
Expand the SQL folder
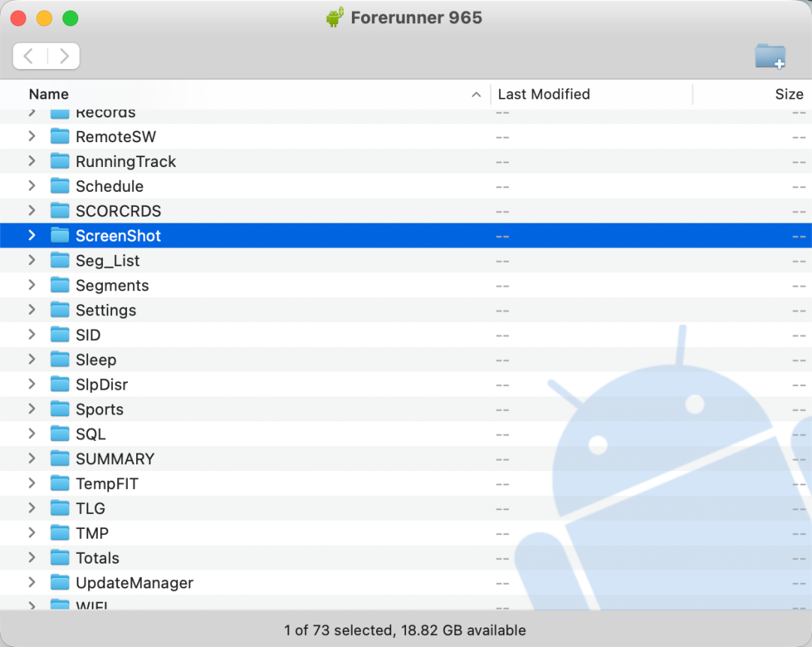point(32,433)
